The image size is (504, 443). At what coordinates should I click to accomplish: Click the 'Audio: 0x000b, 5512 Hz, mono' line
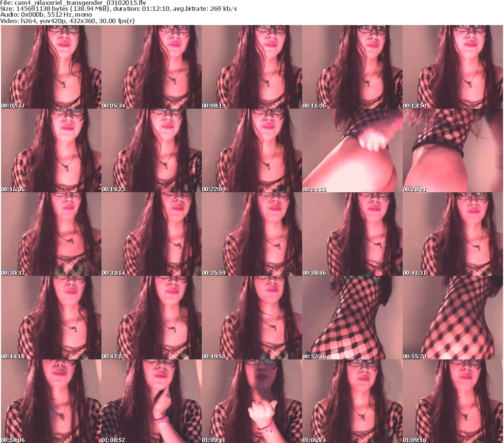coord(46,15)
